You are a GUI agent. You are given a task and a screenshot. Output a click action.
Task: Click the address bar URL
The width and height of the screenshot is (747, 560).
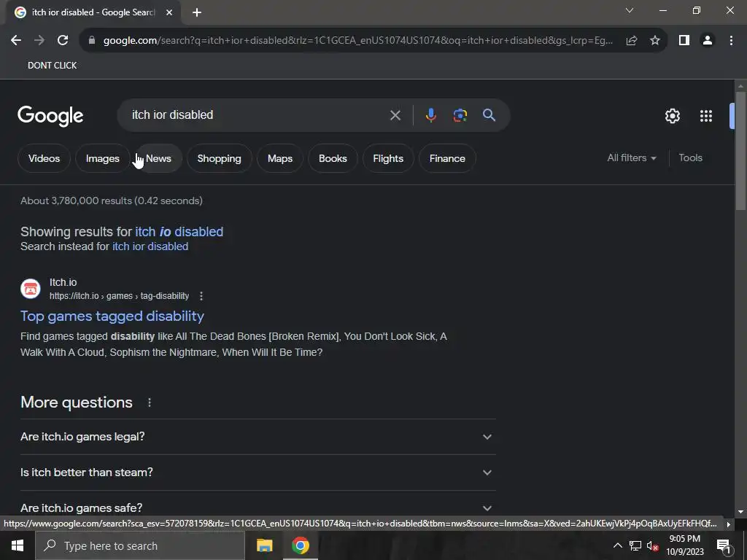[x=357, y=41]
